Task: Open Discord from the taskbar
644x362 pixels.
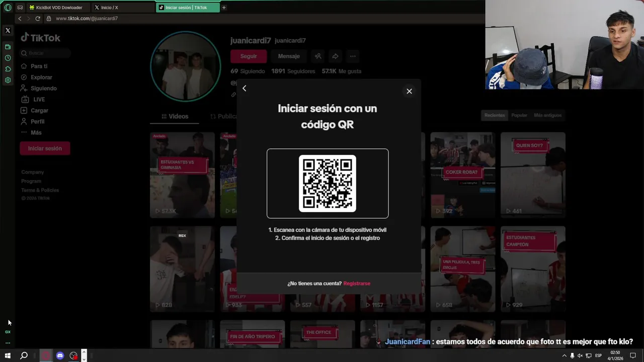Action: (60, 355)
